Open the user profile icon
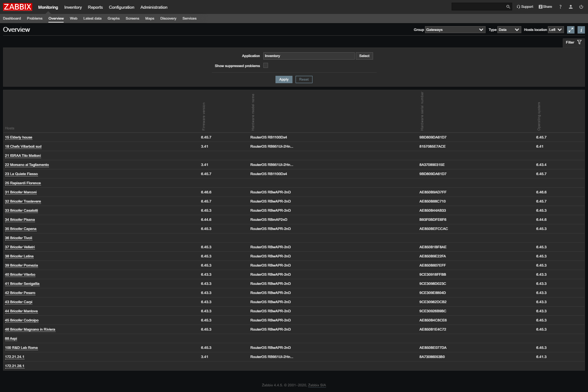 click(571, 7)
